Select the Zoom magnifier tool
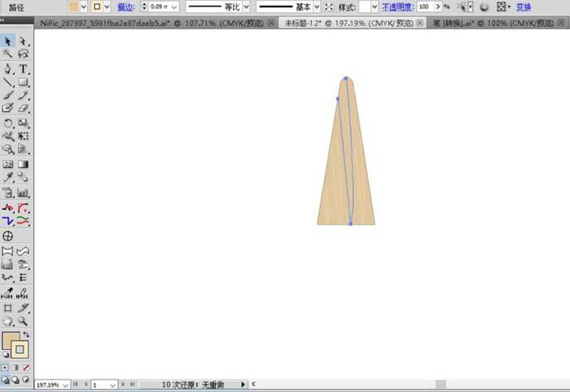 (24, 321)
